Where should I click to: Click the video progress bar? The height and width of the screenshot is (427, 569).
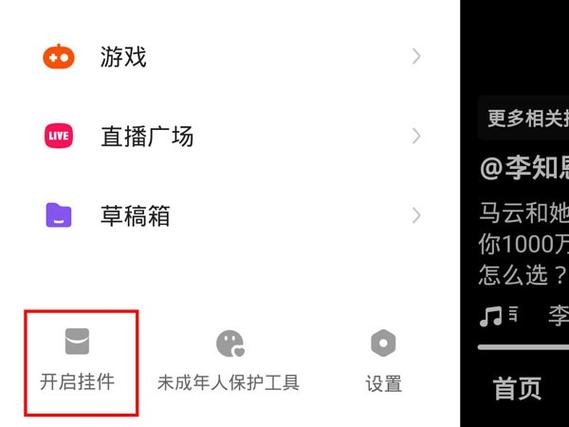click(x=523, y=347)
